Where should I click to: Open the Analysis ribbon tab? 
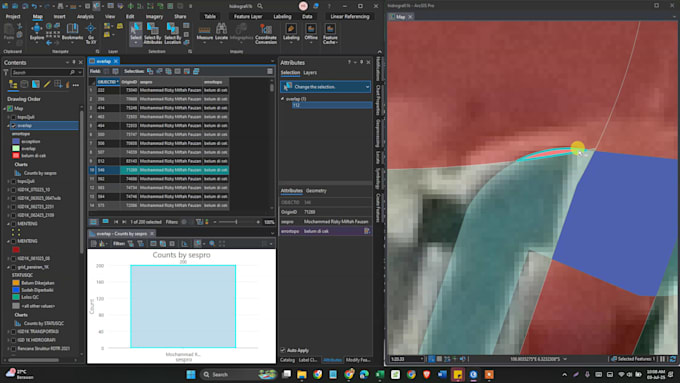click(85, 16)
